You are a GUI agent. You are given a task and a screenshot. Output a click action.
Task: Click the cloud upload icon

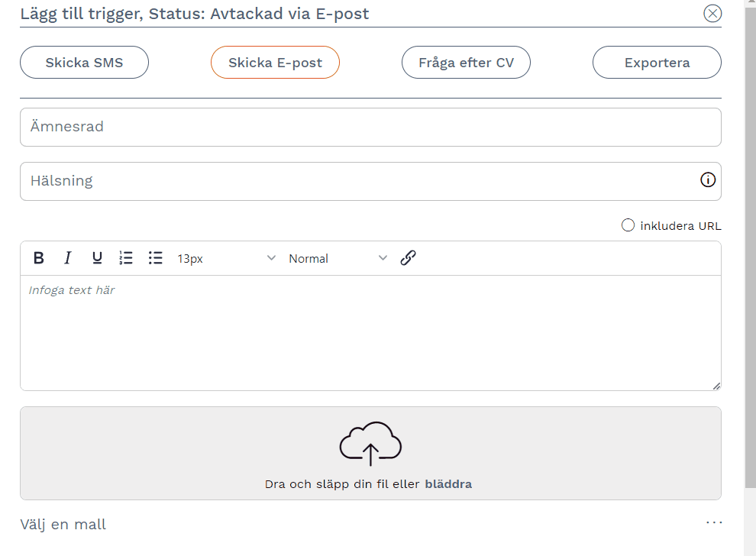(370, 443)
